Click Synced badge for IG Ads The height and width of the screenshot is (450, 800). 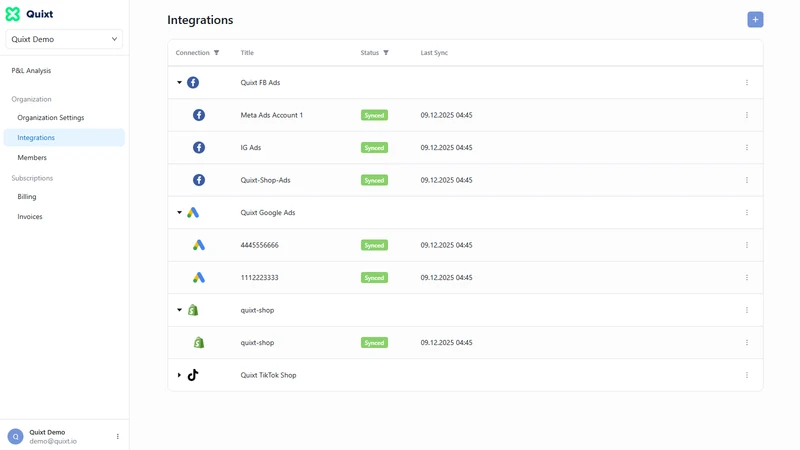pos(374,147)
